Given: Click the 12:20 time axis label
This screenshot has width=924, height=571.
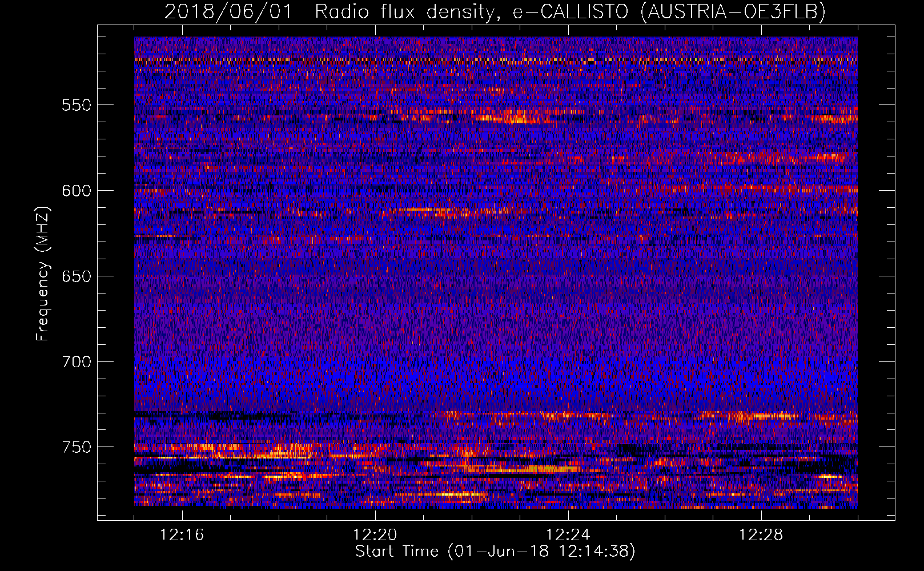Looking at the screenshot, I should coord(375,535).
